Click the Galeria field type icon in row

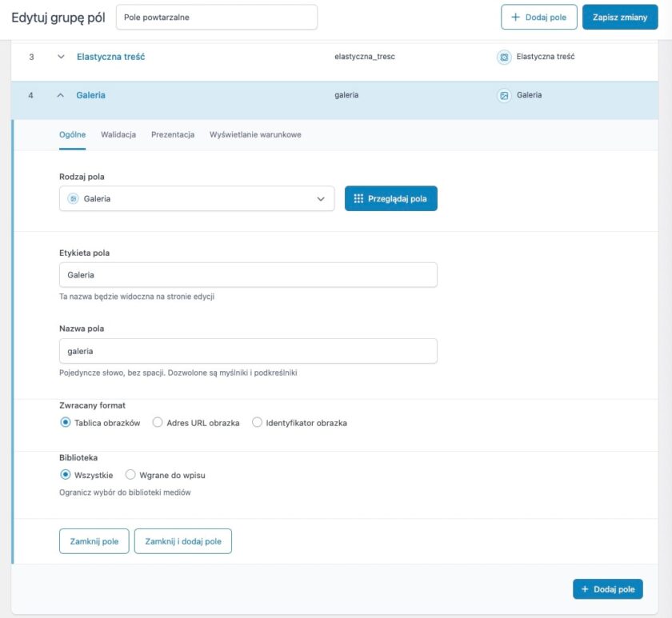point(504,95)
